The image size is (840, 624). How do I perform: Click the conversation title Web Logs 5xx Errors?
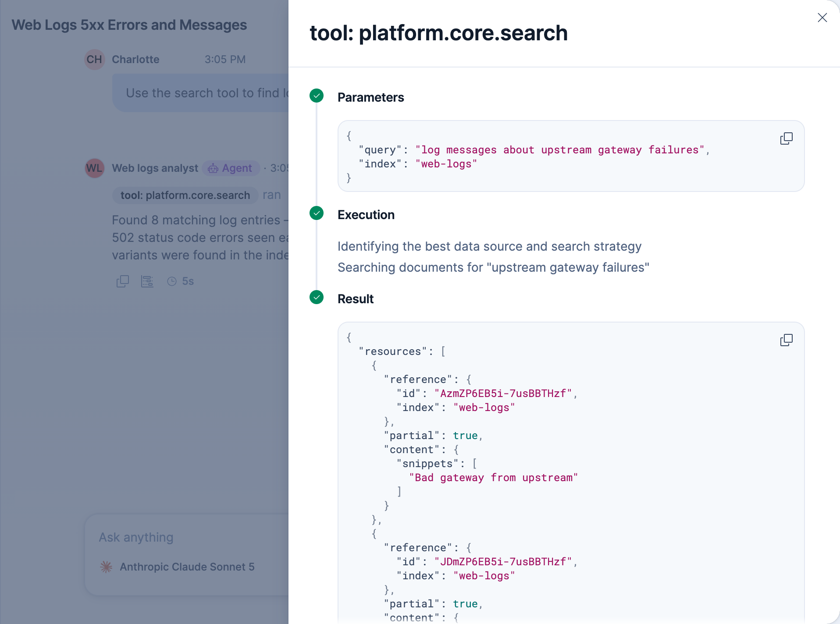[x=129, y=25]
